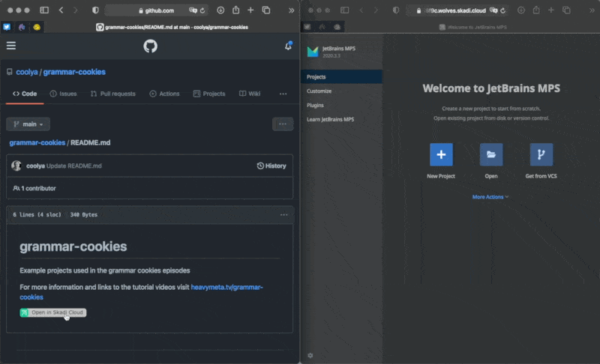Viewport: 600px width, 364px height.
Task: Show tab overview in left Safari window
Action: click(266, 10)
